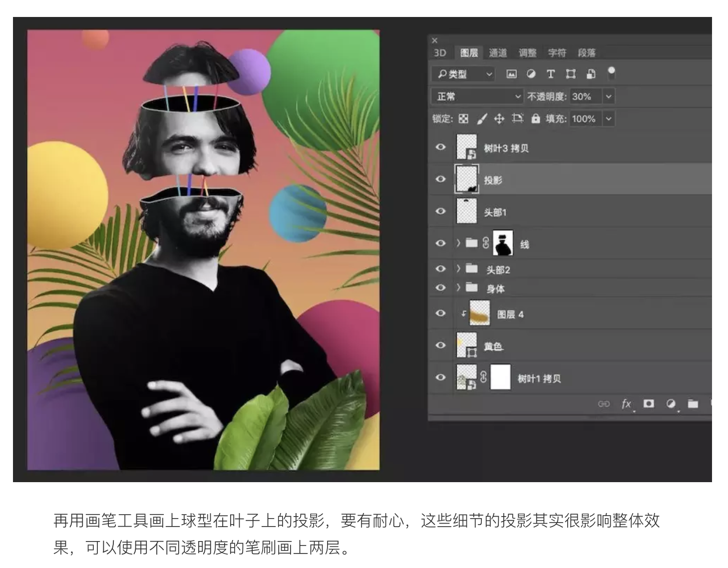Click link layers icon at panel bottom
The image size is (728, 568).
[604, 404]
